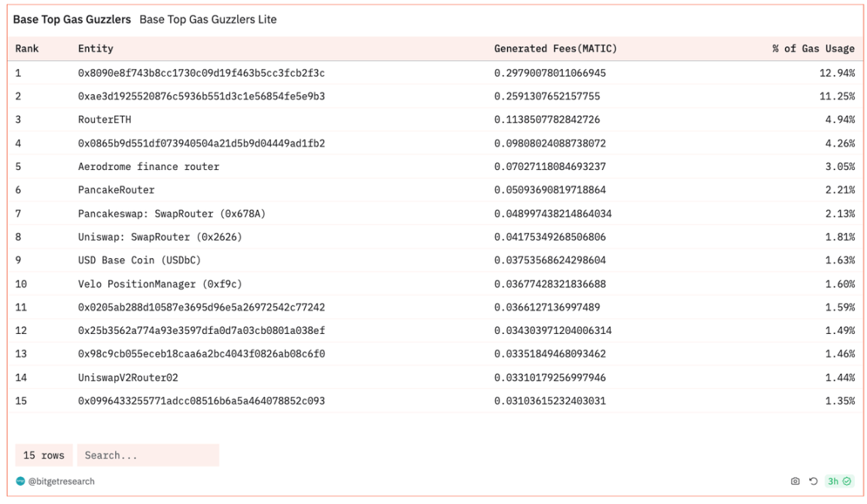Image resolution: width=867 pixels, height=504 pixels.
Task: Sort by the Entity column header
Action: point(96,49)
